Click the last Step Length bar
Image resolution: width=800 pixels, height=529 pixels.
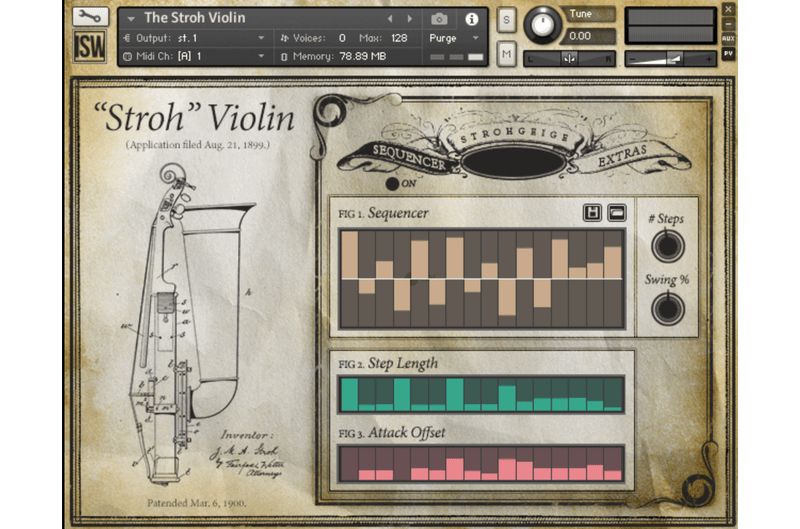click(x=613, y=394)
